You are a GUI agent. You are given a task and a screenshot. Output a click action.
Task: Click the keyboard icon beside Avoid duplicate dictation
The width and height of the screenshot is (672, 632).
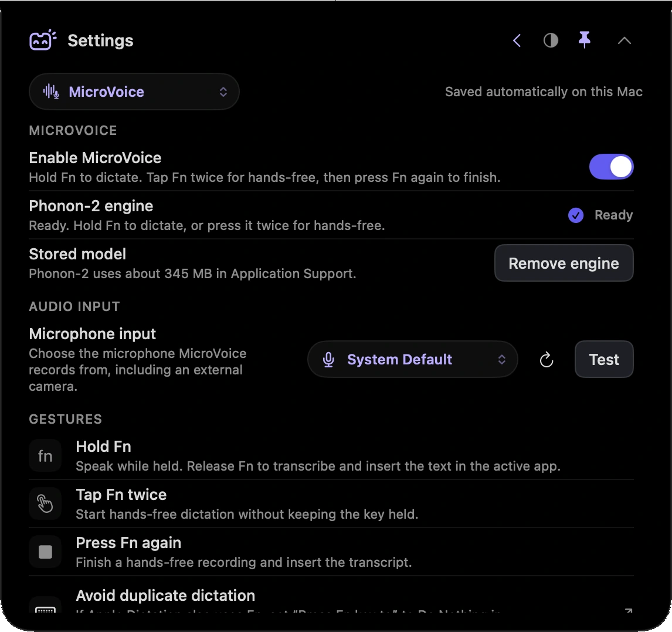(45, 608)
